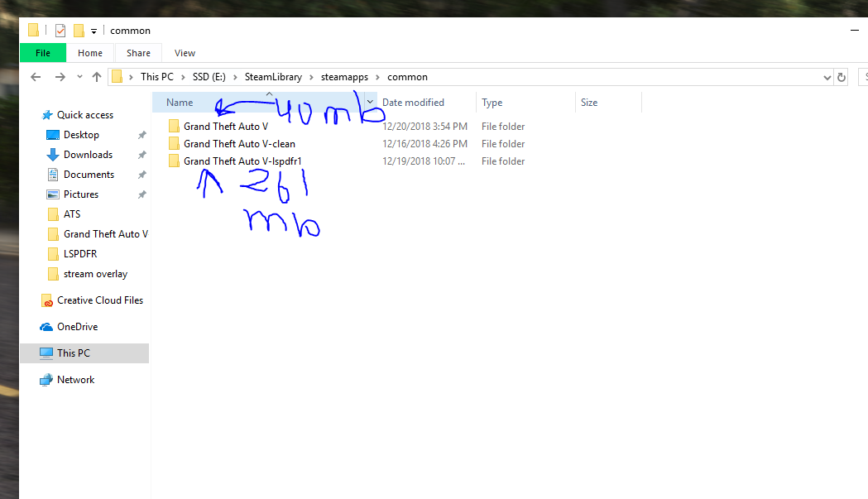Click date 12/20/2018 3:54 PM cell
Image resolution: width=868 pixels, height=499 pixels.
424,127
